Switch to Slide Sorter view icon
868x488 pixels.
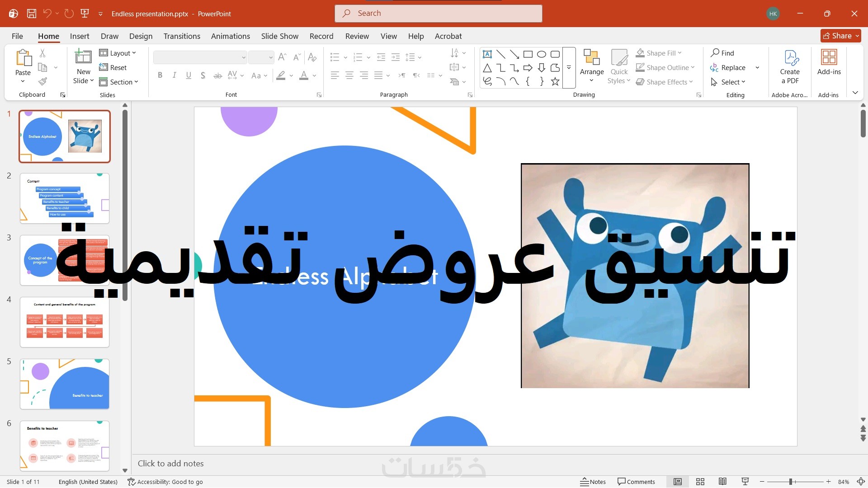coord(700,482)
